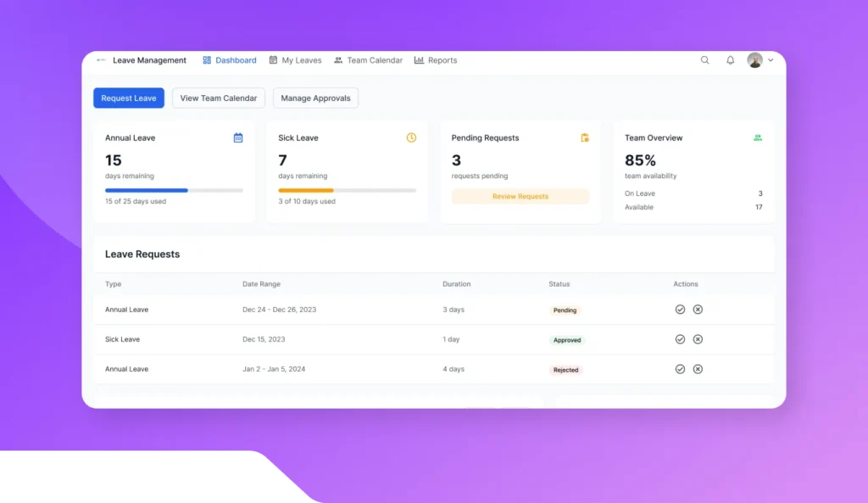Click the Team Overview people icon
This screenshot has width=868, height=503.
point(758,137)
